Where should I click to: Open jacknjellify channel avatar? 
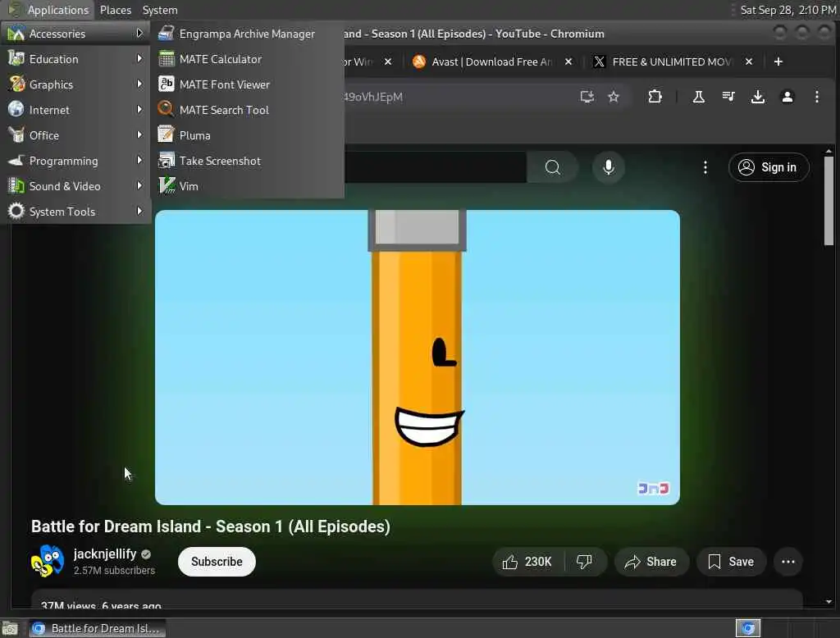coord(48,561)
